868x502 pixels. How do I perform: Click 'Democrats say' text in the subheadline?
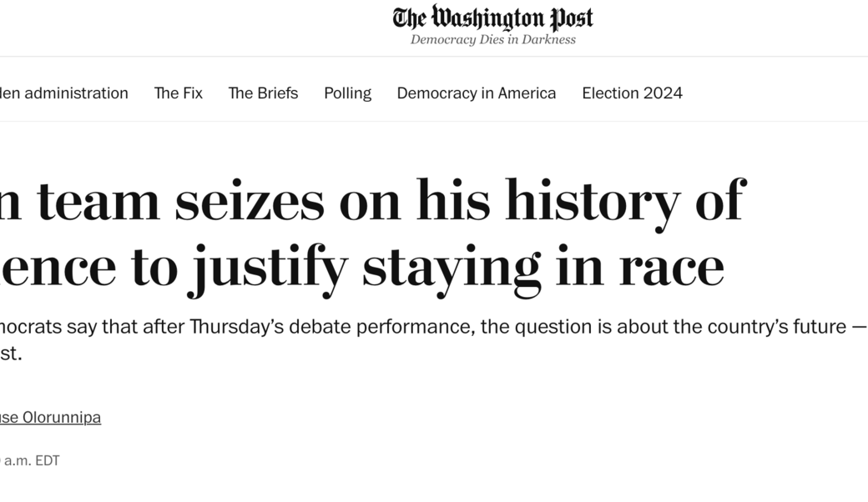pyautogui.click(x=48, y=326)
